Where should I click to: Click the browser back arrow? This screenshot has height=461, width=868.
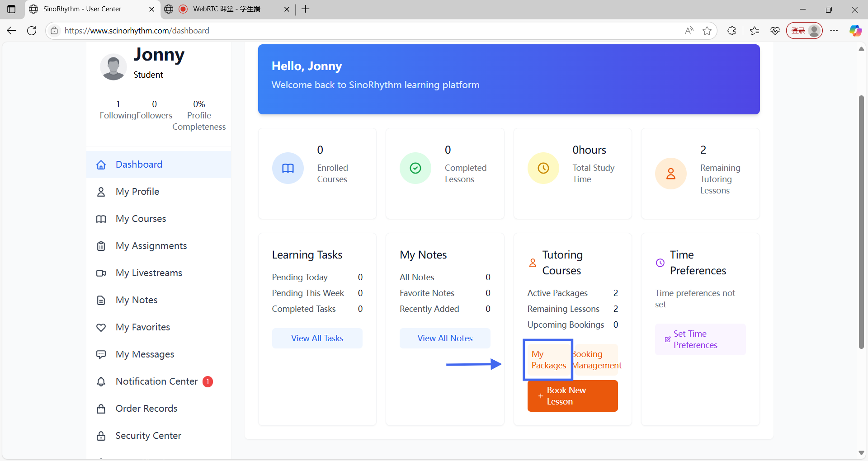[x=11, y=31]
